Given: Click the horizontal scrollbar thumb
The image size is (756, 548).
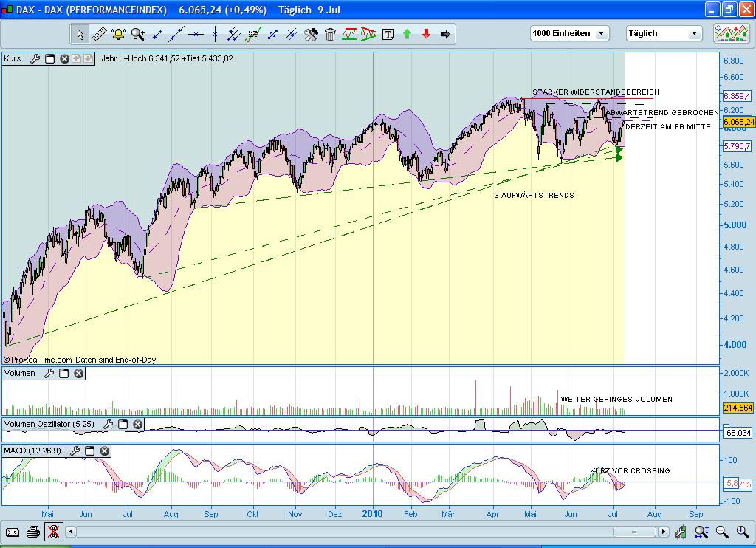Looking at the screenshot, I should (634, 532).
